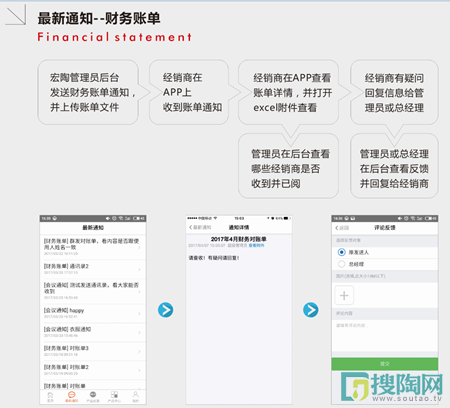Click the plus icon to add a picture
Image resolution: width=450 pixels, height=408 pixels.
click(344, 295)
